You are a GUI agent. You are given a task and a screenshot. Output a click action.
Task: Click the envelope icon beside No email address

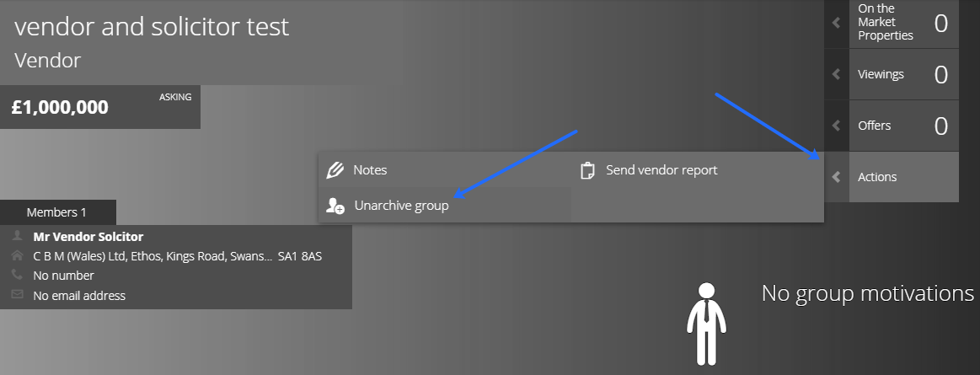pos(18,295)
